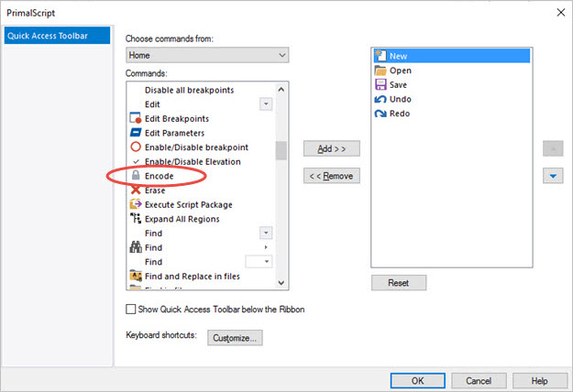This screenshot has width=573, height=392.
Task: Select Quick Access Toolbar category
Action: pos(57,36)
